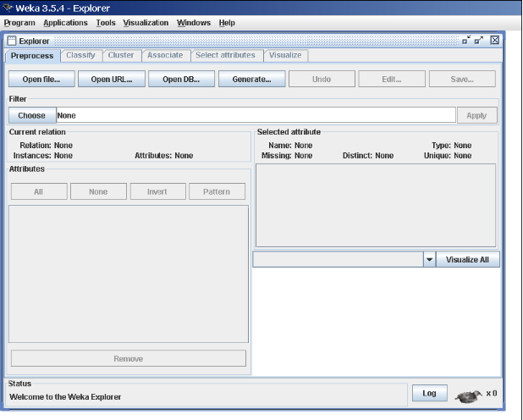Remove selected attributes
This screenshot has height=420, width=523.
pos(129,358)
